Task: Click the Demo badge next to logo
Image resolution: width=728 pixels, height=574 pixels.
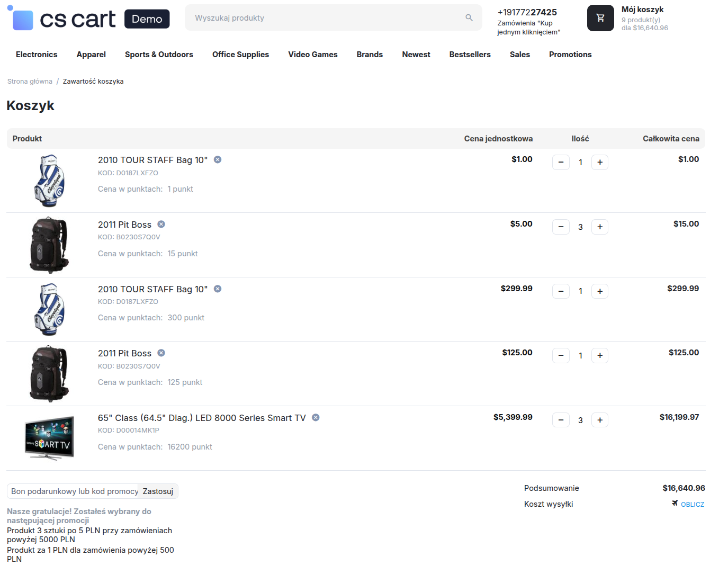Action: click(147, 19)
